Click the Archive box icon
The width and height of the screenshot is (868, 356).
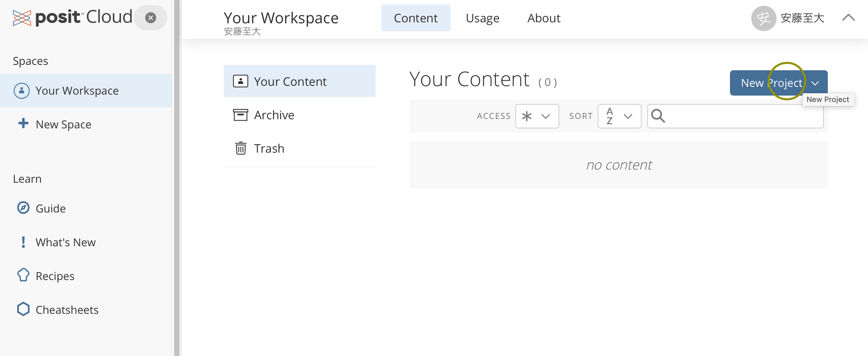coord(241,115)
